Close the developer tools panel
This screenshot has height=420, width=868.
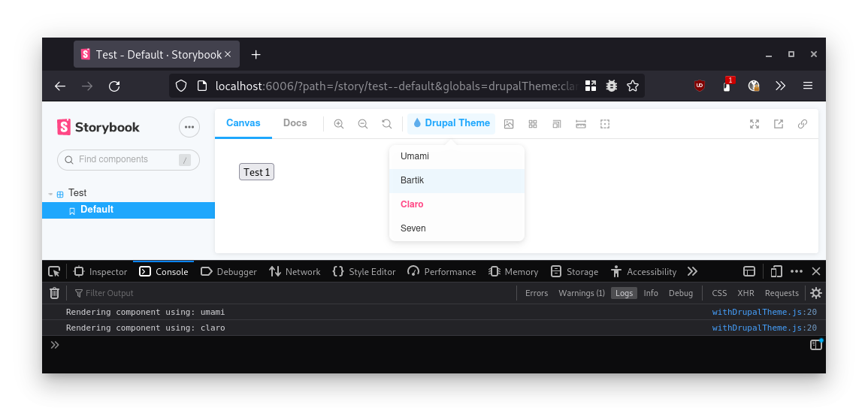pyautogui.click(x=816, y=271)
